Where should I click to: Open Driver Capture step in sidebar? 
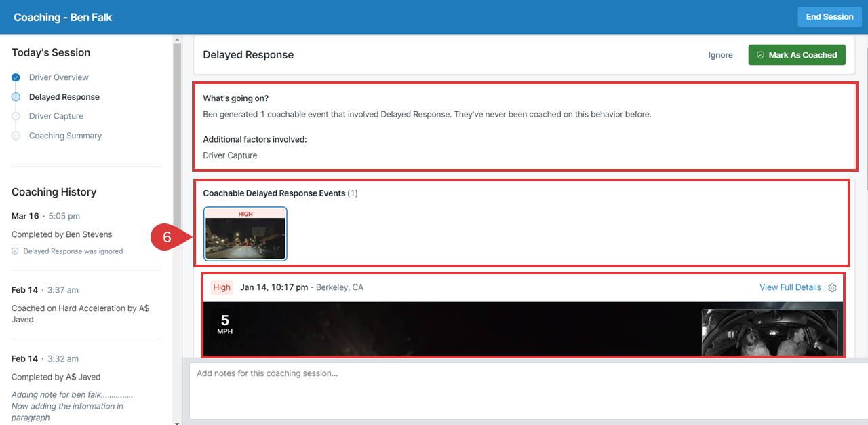tap(56, 116)
